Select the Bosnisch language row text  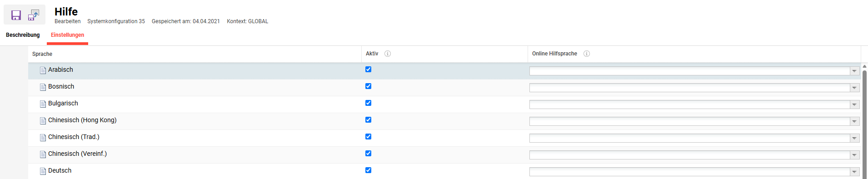coord(61,86)
